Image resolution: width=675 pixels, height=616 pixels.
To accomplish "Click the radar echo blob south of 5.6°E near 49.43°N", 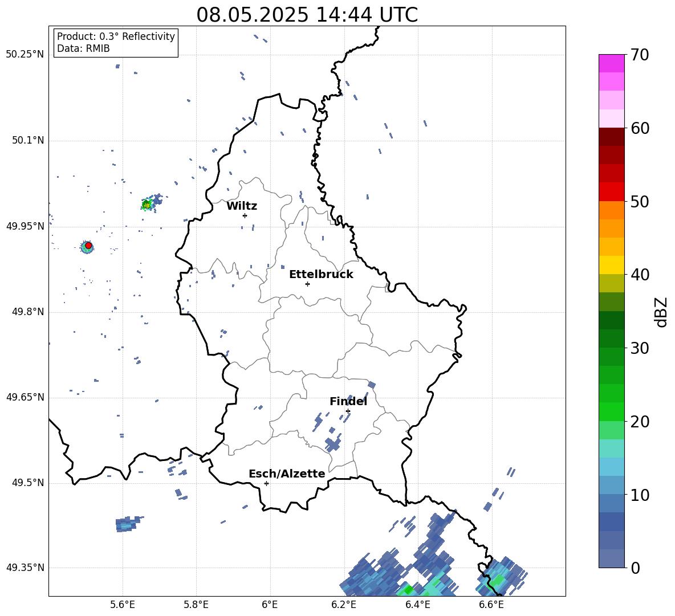I will [x=128, y=524].
